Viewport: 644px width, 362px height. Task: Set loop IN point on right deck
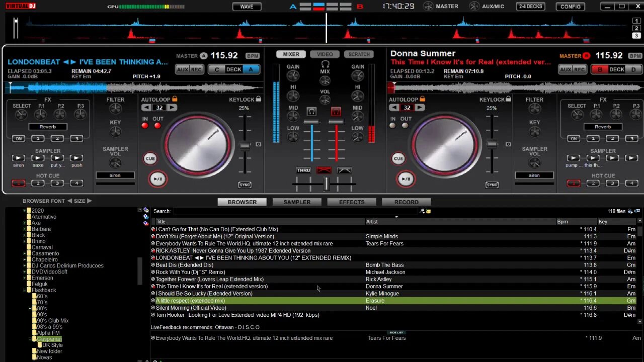(x=393, y=125)
